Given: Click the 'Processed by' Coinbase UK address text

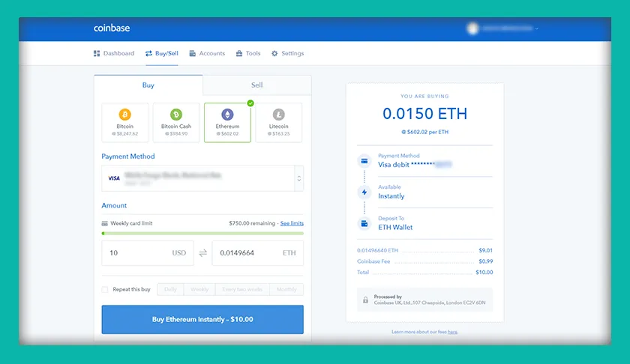Looking at the screenshot, I should pyautogui.click(x=430, y=303).
